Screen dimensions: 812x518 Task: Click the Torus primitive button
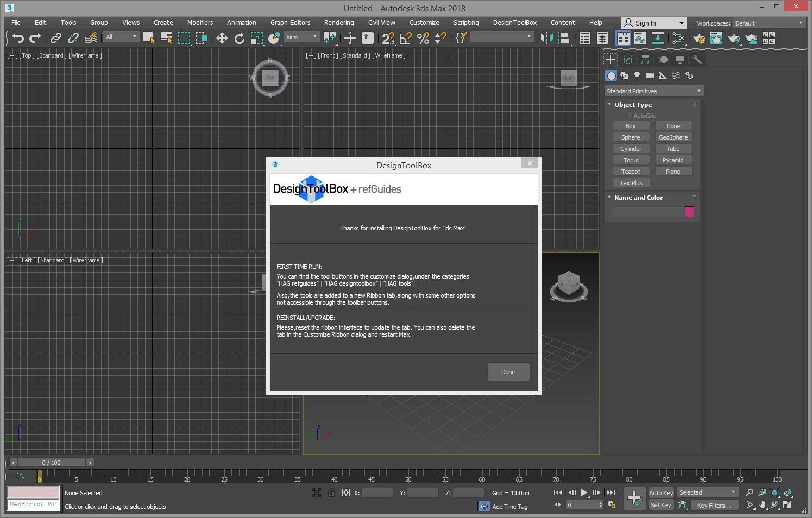click(x=631, y=160)
